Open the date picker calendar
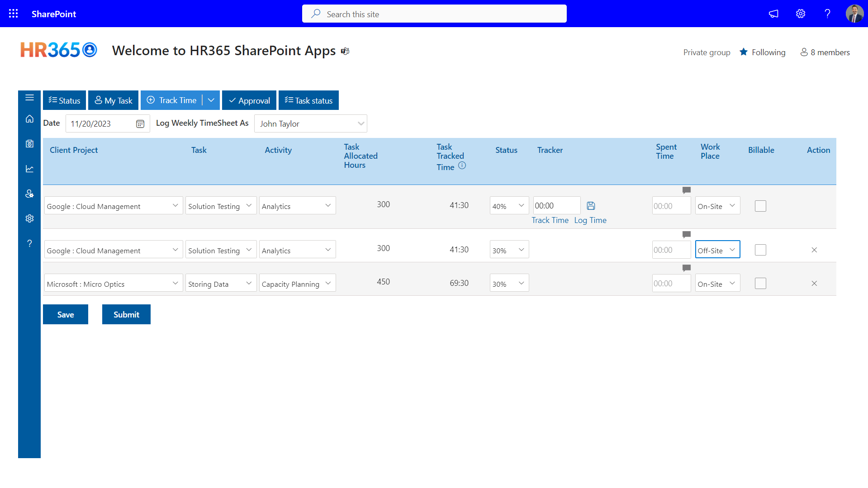Viewport: 868px width, 488px height. 140,123
